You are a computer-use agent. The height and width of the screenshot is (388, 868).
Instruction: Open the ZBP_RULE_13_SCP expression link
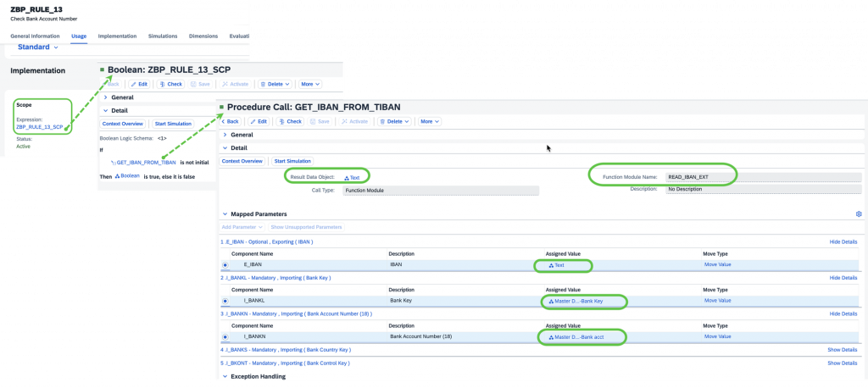(39, 127)
